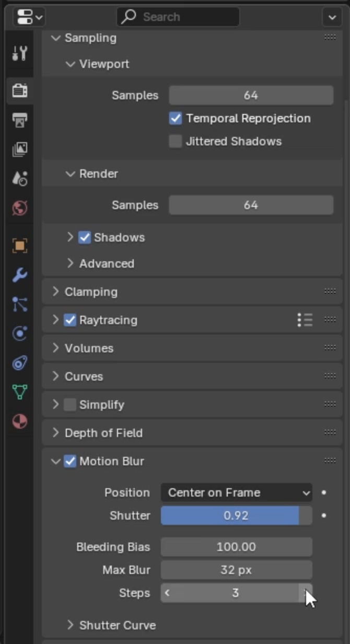Viewport: 350px width, 644px height.
Task: Increase Steps with the right arrow
Action: pyautogui.click(x=306, y=593)
